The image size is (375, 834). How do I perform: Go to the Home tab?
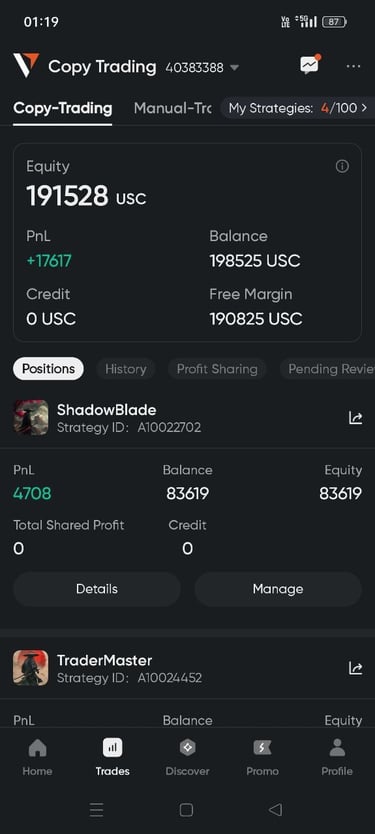coord(37,757)
